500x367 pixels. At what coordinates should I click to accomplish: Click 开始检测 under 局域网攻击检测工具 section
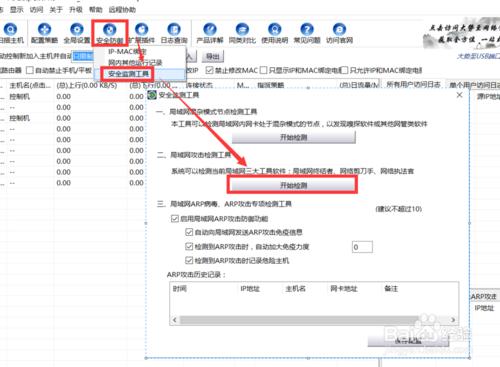(x=293, y=185)
